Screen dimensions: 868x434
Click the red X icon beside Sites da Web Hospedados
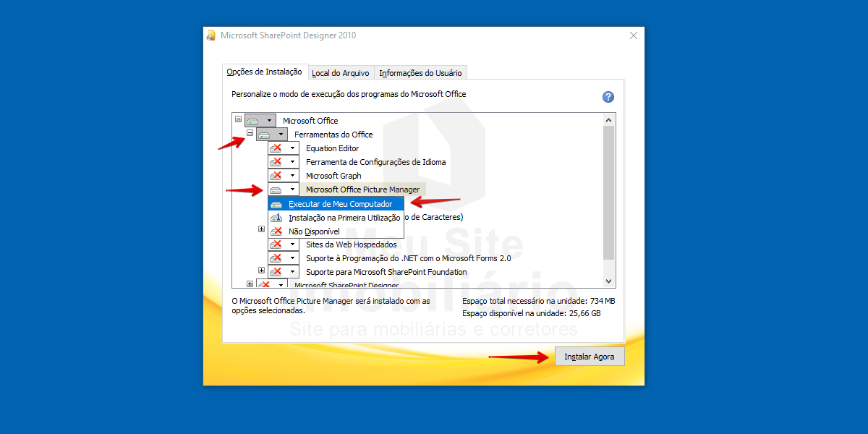point(276,244)
